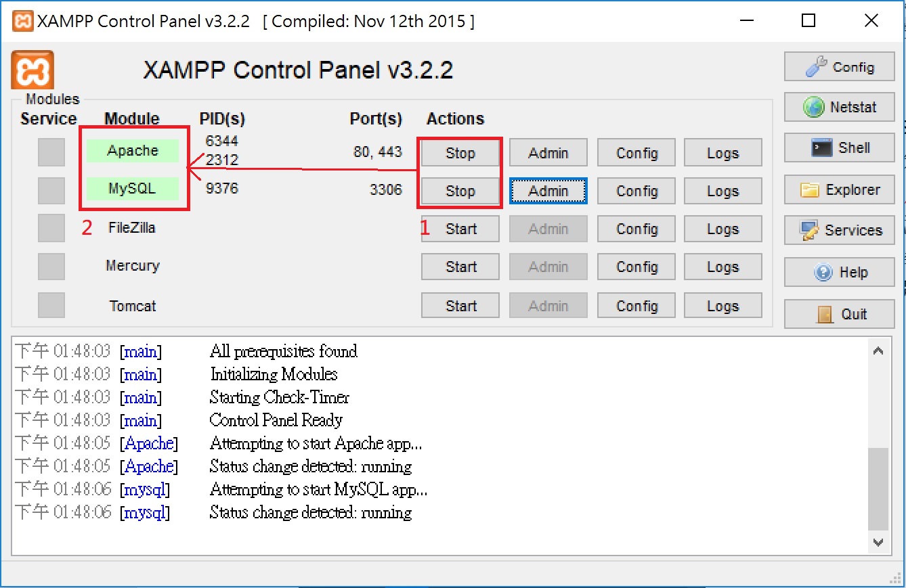
Task: Click the log scrollbar thumb
Action: tap(878, 489)
